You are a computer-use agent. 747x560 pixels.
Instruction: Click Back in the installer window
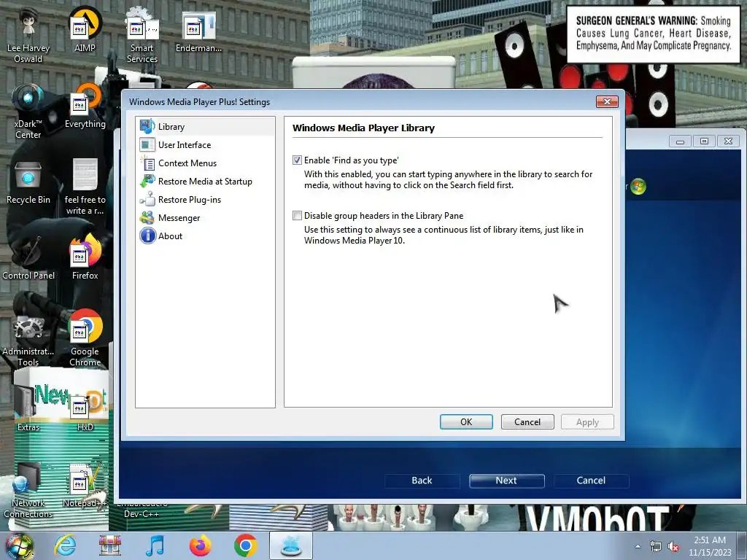pos(422,481)
